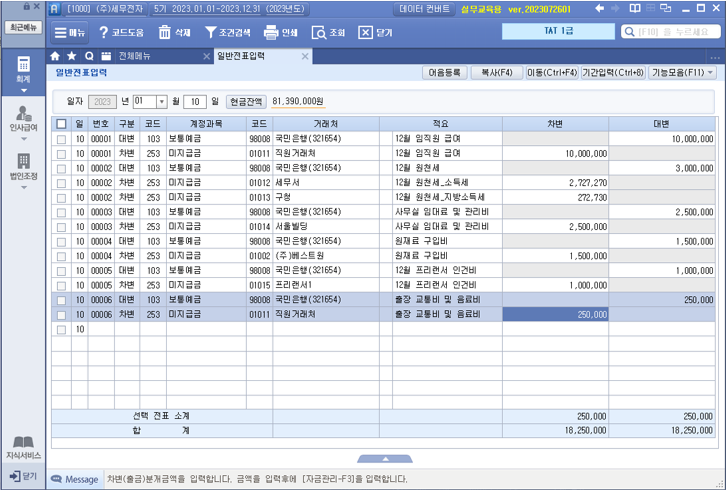This screenshot has height=490, width=726.
Task: Click the pin lock icon top-left
Action: click(x=26, y=6)
